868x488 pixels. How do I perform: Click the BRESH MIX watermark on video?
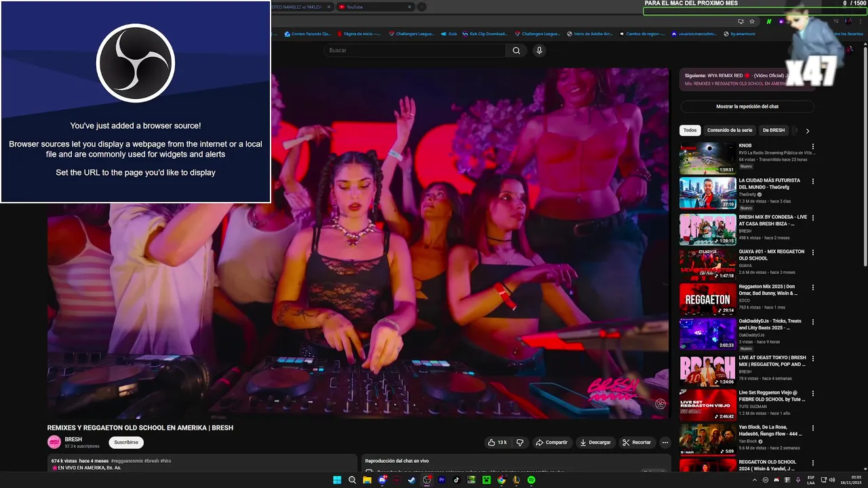click(x=612, y=390)
